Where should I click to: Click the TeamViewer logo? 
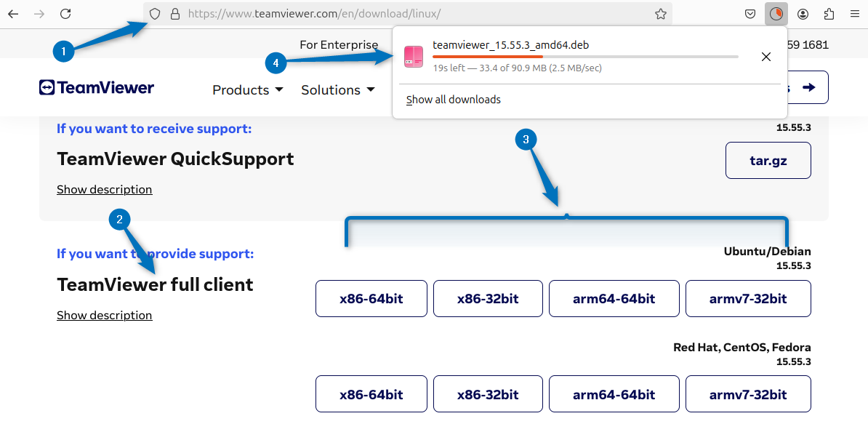click(x=96, y=87)
